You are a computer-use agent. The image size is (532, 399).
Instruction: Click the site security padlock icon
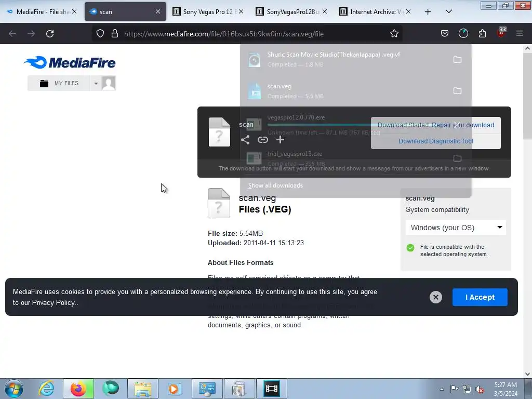(115, 34)
